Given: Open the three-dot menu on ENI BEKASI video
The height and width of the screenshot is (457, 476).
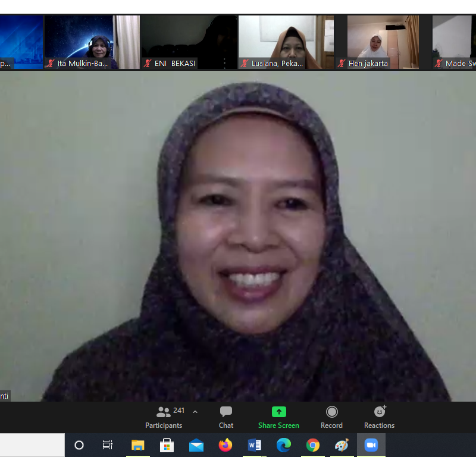Looking at the screenshot, I should tap(224, 62).
